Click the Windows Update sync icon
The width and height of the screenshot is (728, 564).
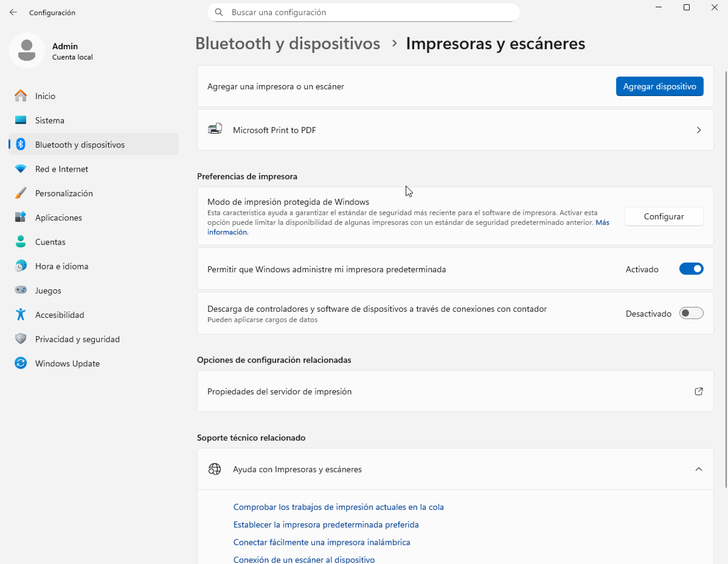21,363
